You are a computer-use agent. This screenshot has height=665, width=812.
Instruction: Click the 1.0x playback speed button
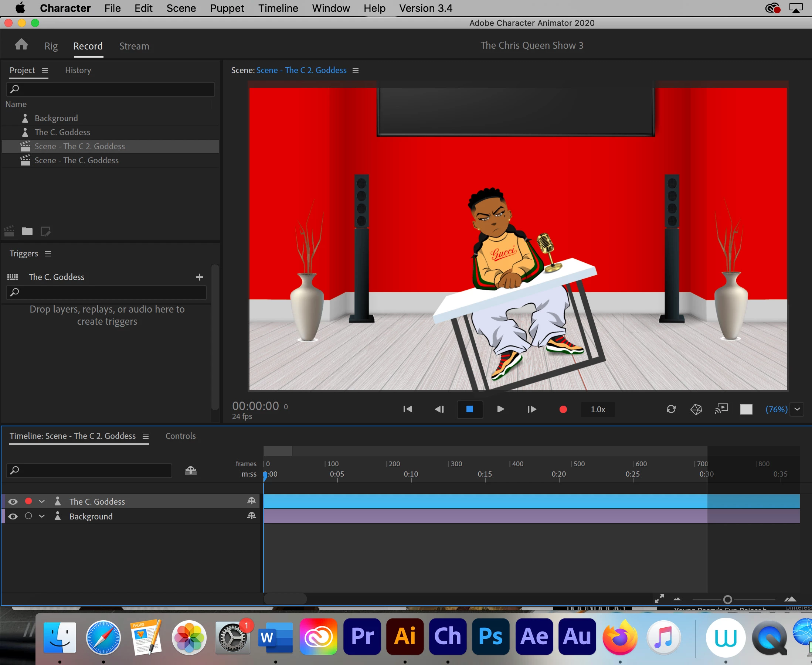(597, 409)
